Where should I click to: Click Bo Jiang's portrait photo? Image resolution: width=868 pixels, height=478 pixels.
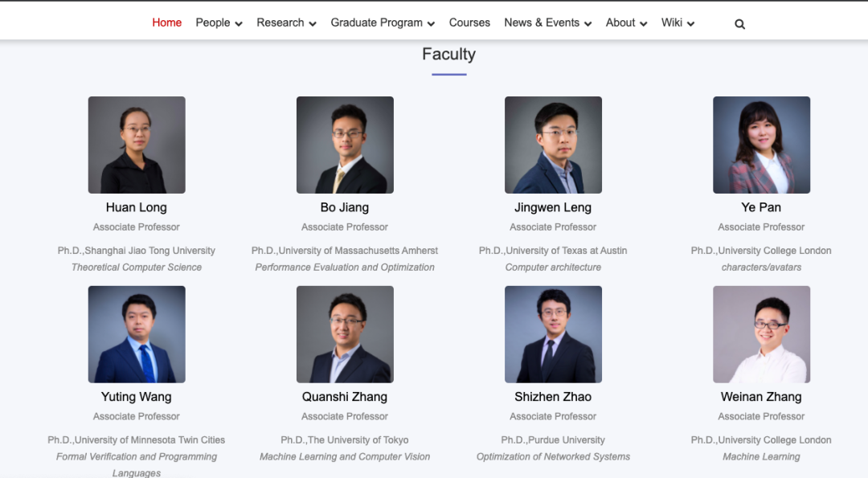[x=345, y=145]
